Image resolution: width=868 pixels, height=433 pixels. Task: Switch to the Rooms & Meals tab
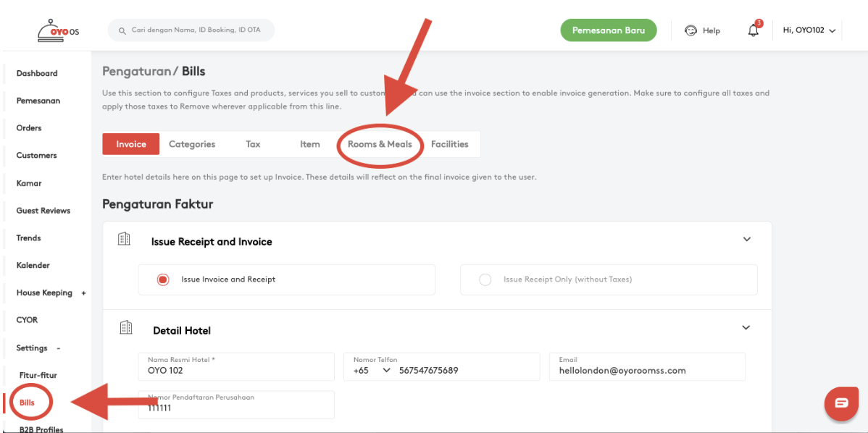point(380,144)
